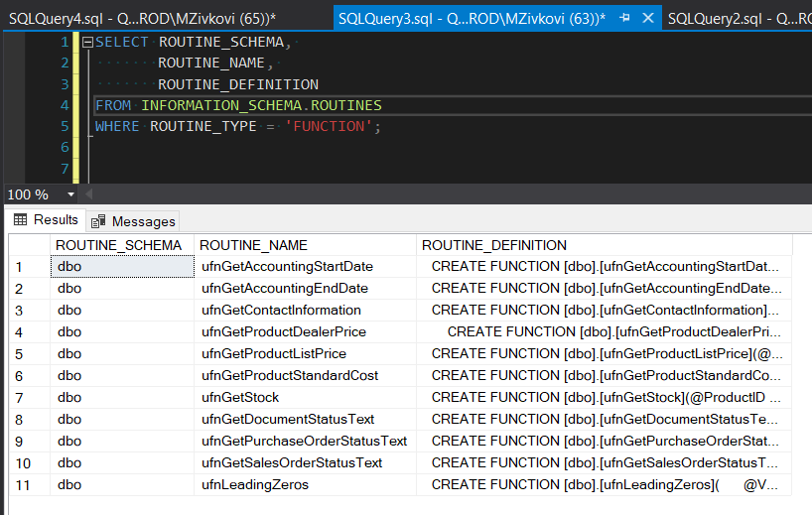
Task: Click the ufnGetProductStandardCost name cell
Action: 305,376
